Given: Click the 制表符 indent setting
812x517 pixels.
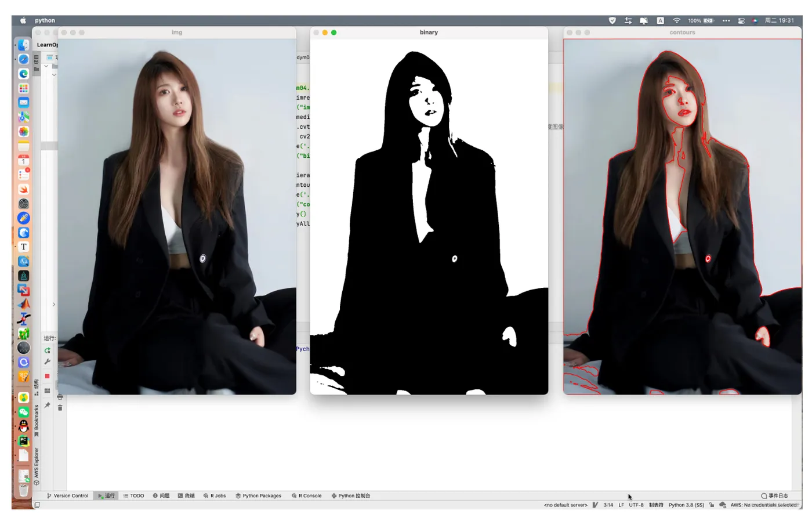Looking at the screenshot, I should (x=656, y=505).
